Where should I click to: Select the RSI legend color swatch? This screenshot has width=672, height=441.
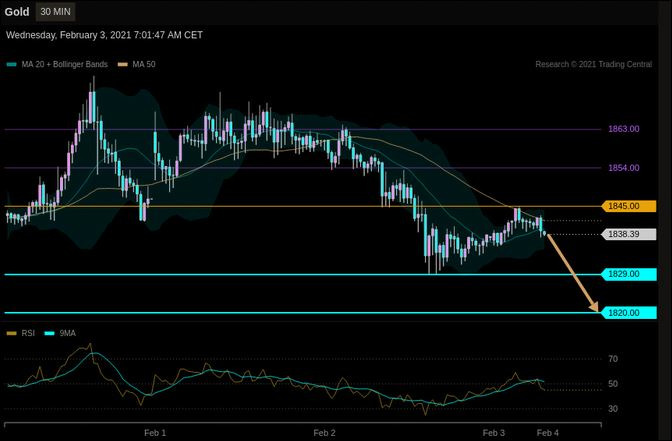tap(12, 333)
